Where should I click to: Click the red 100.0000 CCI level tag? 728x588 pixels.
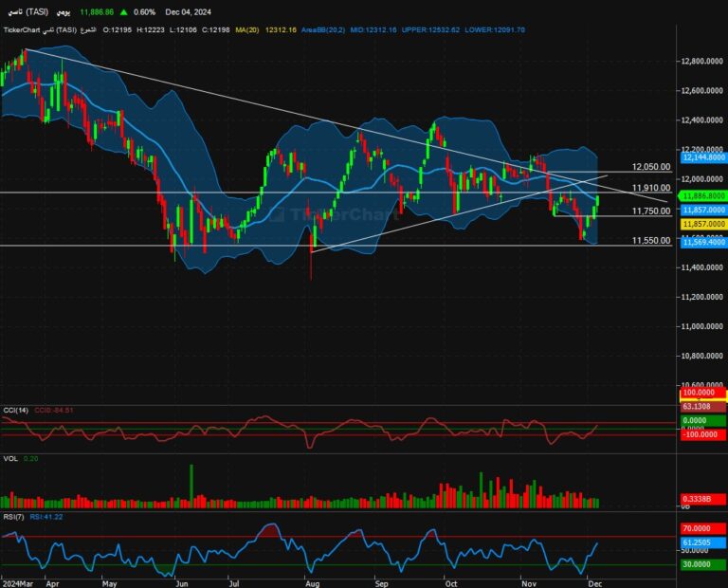coord(702,393)
